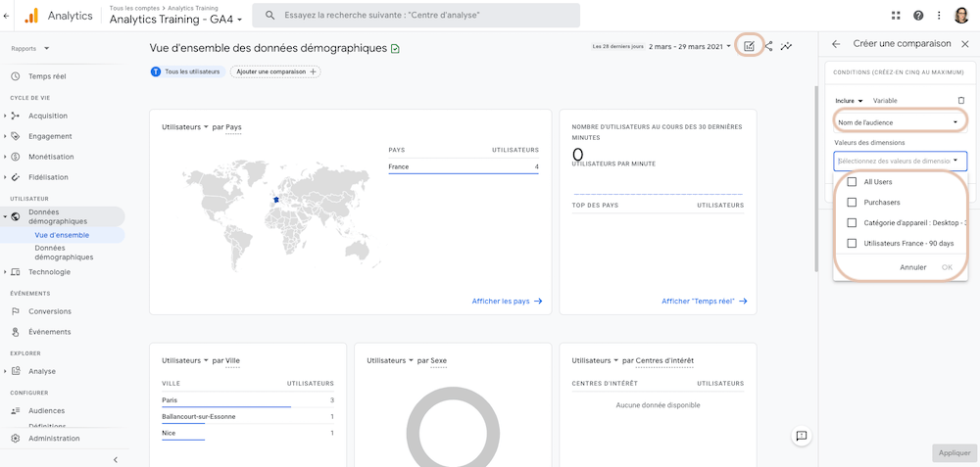Open the Google apps grid
The width and height of the screenshot is (980, 467).
[897, 16]
